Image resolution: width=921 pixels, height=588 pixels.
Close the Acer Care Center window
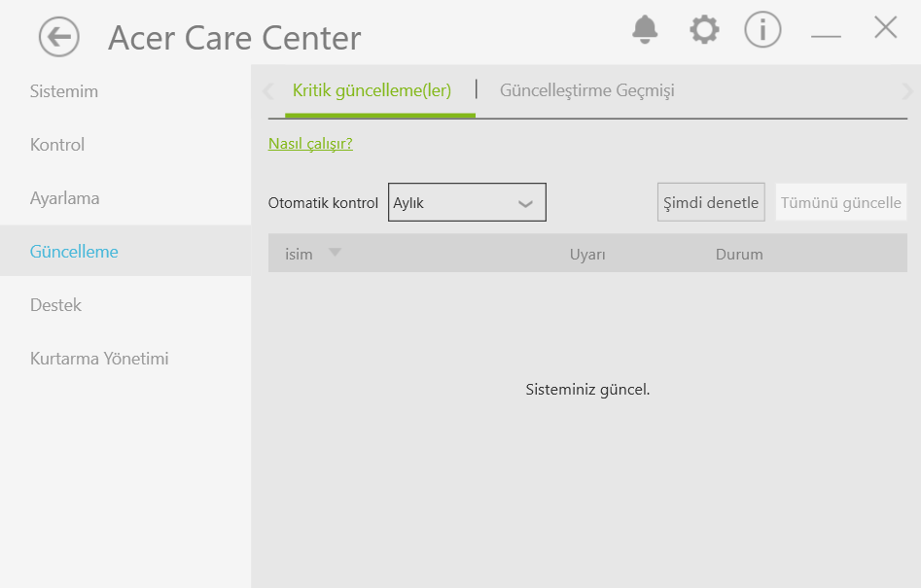coord(885,27)
